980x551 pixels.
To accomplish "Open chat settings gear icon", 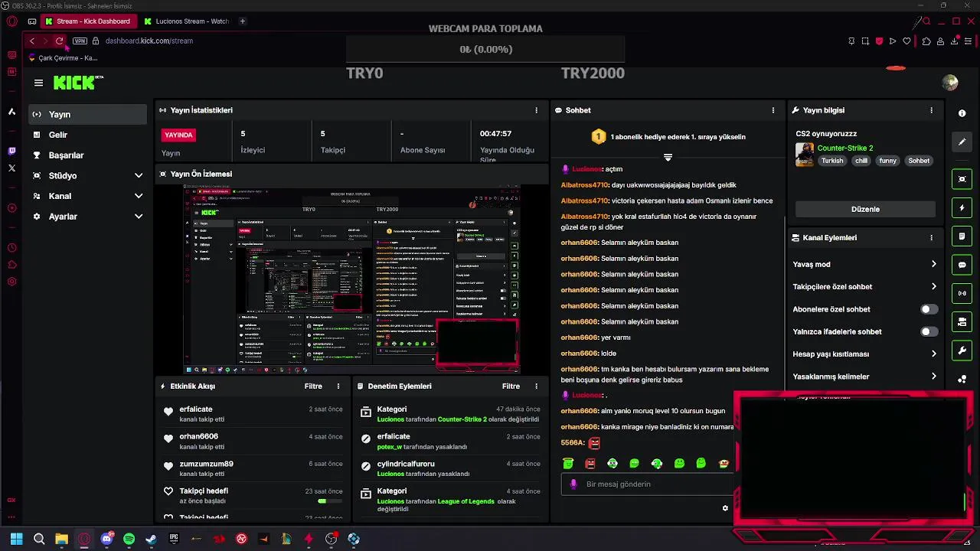I will [x=725, y=508].
